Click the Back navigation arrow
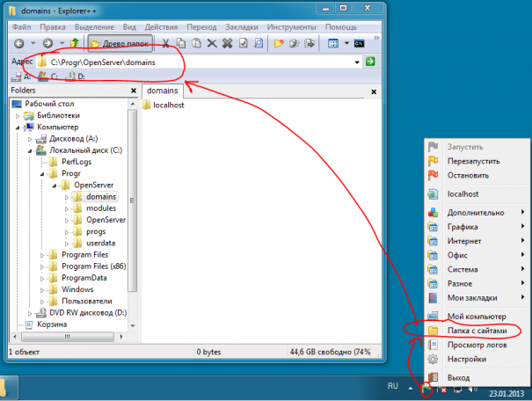Viewport: 532px width, 401px height. (x=19, y=43)
